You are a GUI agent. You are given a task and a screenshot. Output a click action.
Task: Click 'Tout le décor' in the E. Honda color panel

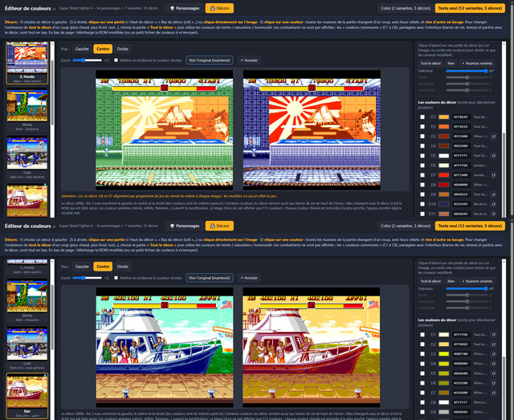pyautogui.click(x=430, y=63)
